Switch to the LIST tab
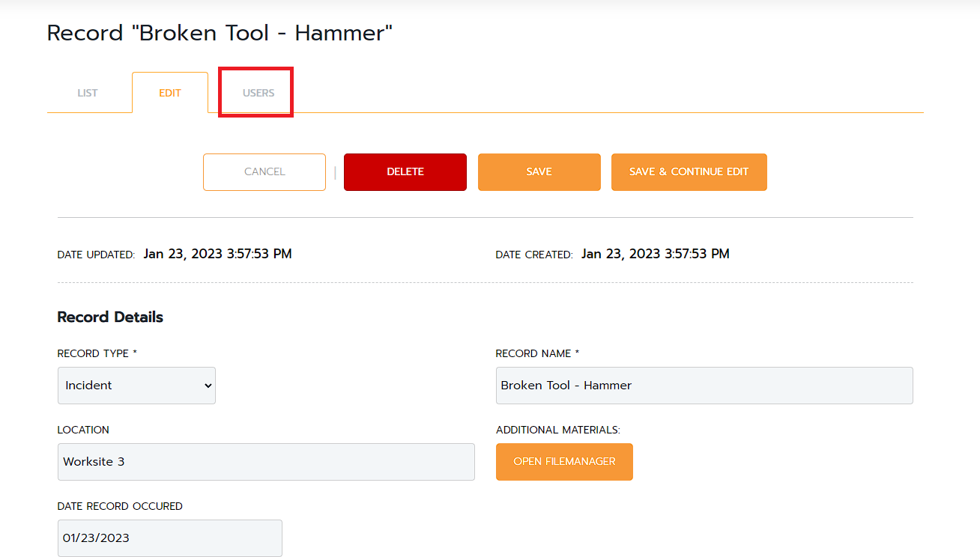Image resolution: width=980 pixels, height=557 pixels. click(x=88, y=93)
